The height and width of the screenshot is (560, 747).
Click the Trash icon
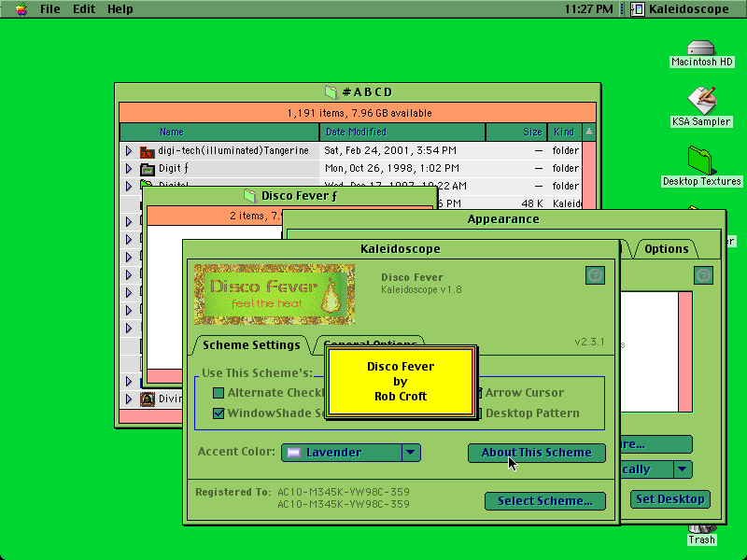701,528
